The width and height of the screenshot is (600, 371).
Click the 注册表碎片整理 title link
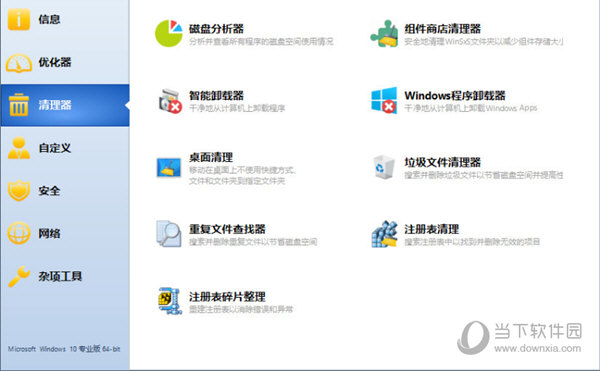click(227, 296)
